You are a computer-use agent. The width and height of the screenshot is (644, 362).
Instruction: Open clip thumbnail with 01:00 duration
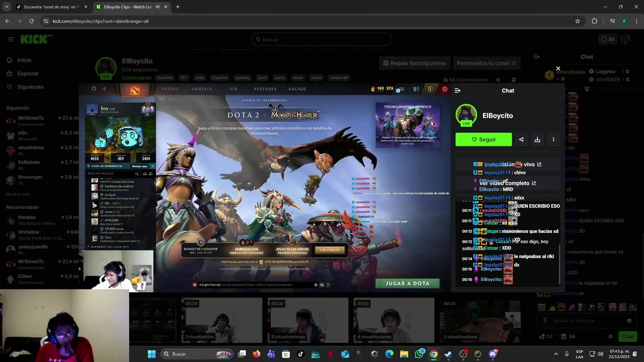[x=394, y=320]
